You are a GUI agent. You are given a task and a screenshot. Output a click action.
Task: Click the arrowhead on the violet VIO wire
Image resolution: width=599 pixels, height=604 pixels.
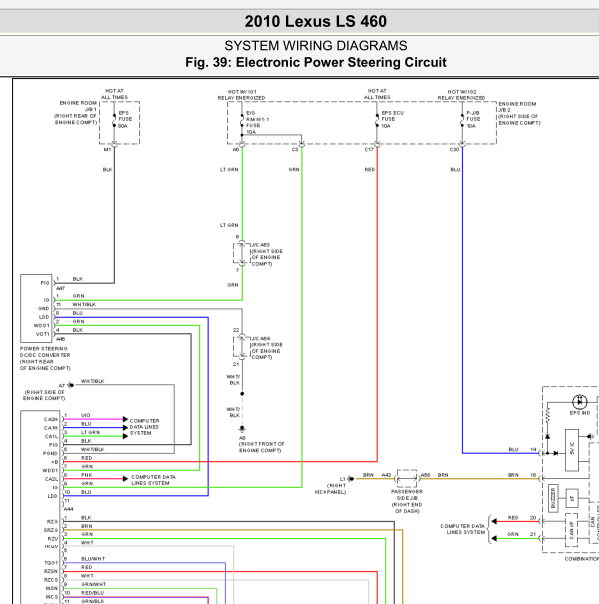point(125,419)
